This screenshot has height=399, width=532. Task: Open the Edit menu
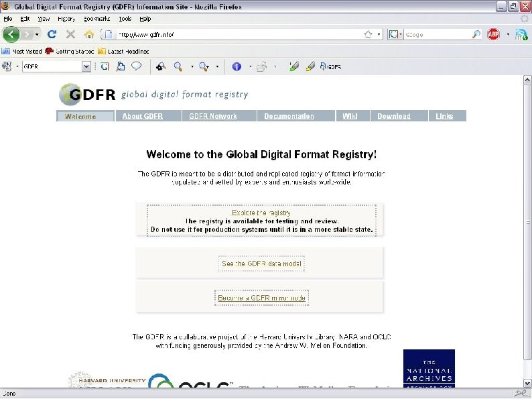click(x=25, y=19)
